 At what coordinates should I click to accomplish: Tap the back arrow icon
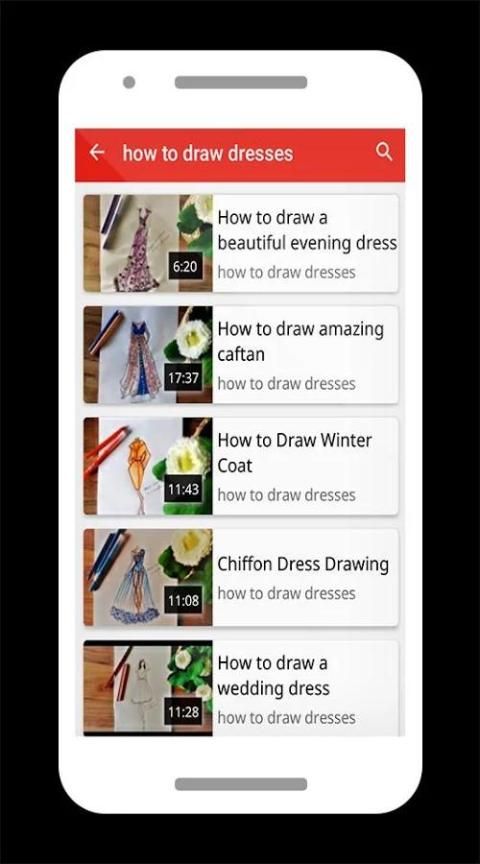click(x=97, y=152)
